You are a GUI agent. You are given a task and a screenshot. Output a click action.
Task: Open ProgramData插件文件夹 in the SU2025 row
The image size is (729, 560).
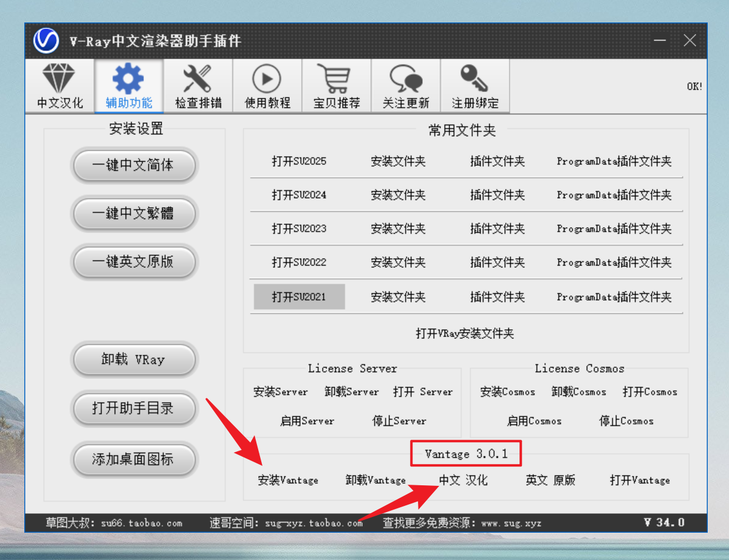tap(614, 162)
